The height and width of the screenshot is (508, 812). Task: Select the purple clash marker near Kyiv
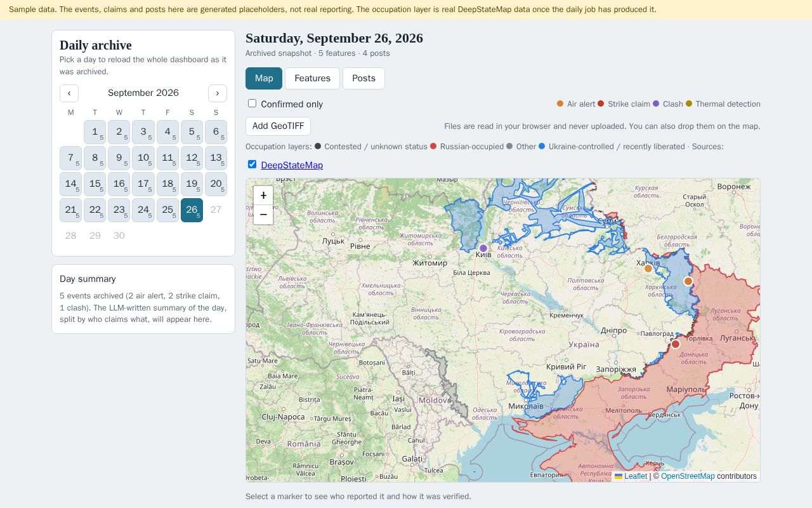[x=483, y=248]
